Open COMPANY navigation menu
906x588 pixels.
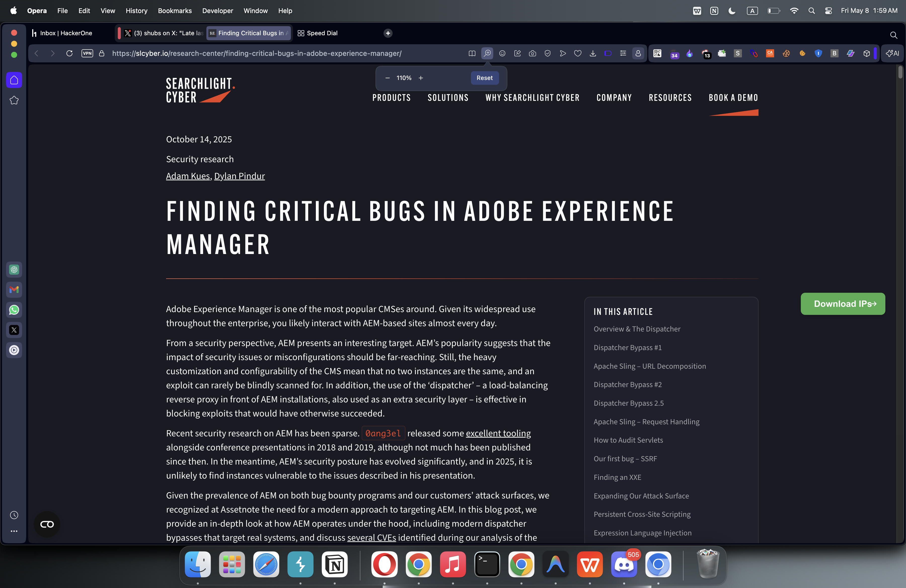click(x=614, y=98)
